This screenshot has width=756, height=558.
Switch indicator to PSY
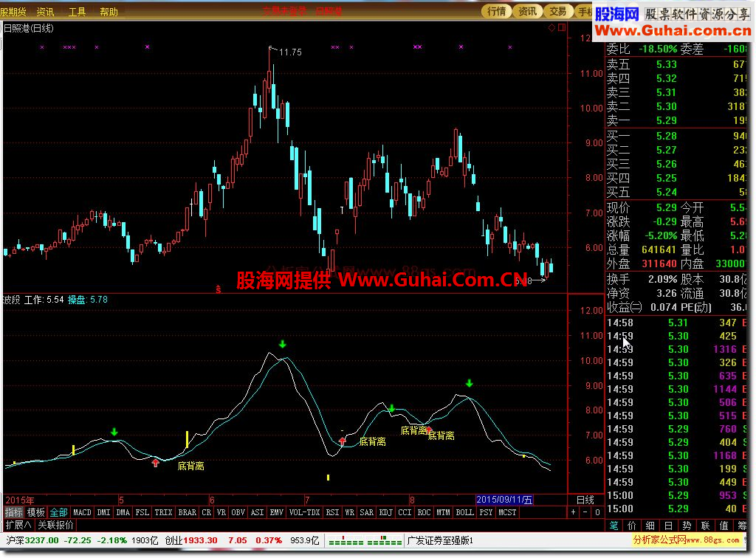[486, 512]
